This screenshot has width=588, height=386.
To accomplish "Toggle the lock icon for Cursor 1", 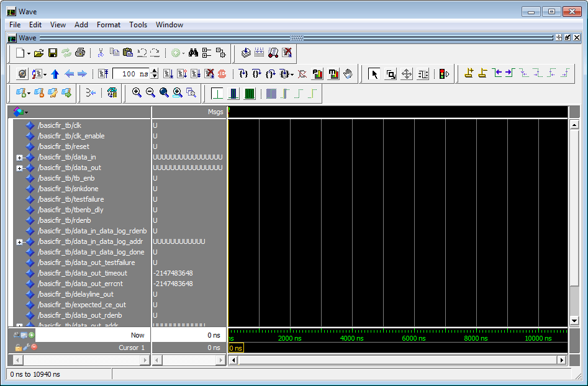I will click(x=19, y=348).
